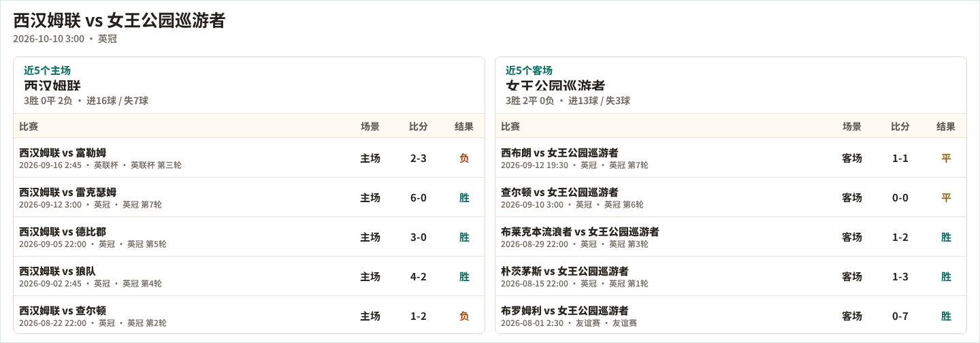Click the 场景 column header in the 西汉姆联 table

(x=370, y=127)
